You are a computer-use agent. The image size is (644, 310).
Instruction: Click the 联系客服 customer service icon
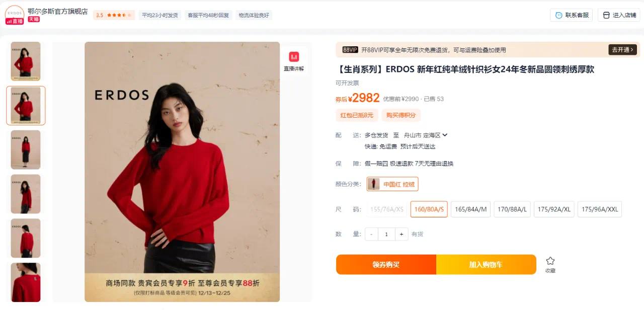click(x=558, y=15)
